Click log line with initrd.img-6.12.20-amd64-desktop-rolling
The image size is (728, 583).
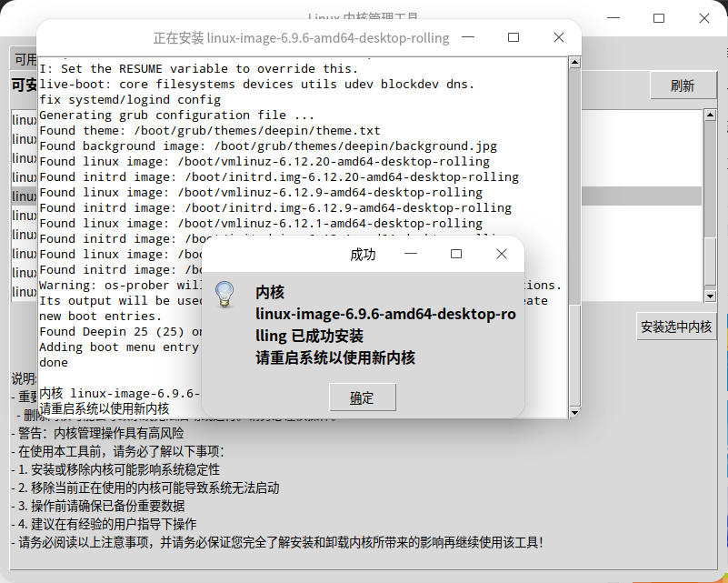point(279,177)
